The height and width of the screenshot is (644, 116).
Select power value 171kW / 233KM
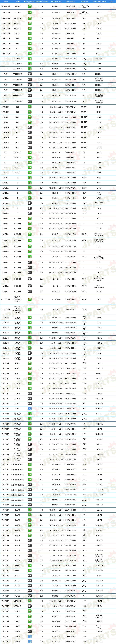pyautogui.click(x=70, y=348)
